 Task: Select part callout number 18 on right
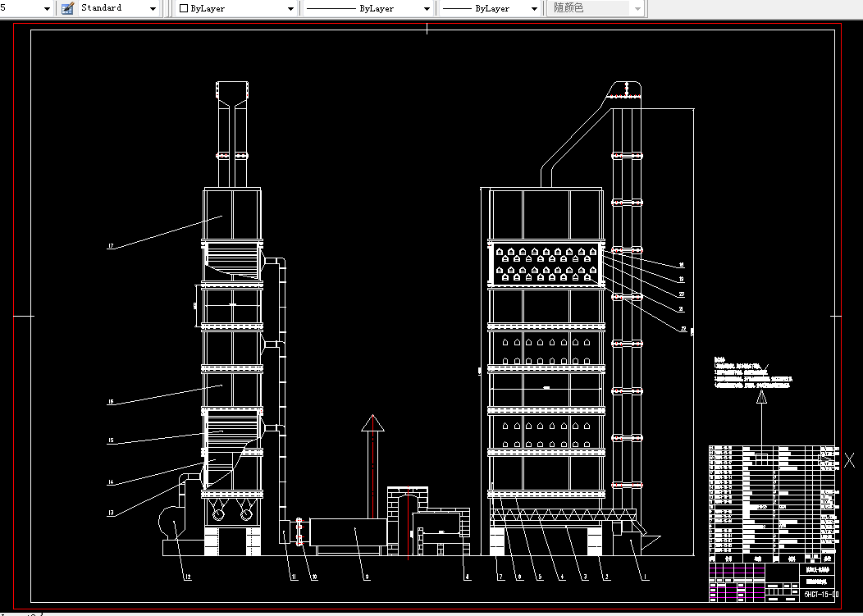click(x=682, y=265)
